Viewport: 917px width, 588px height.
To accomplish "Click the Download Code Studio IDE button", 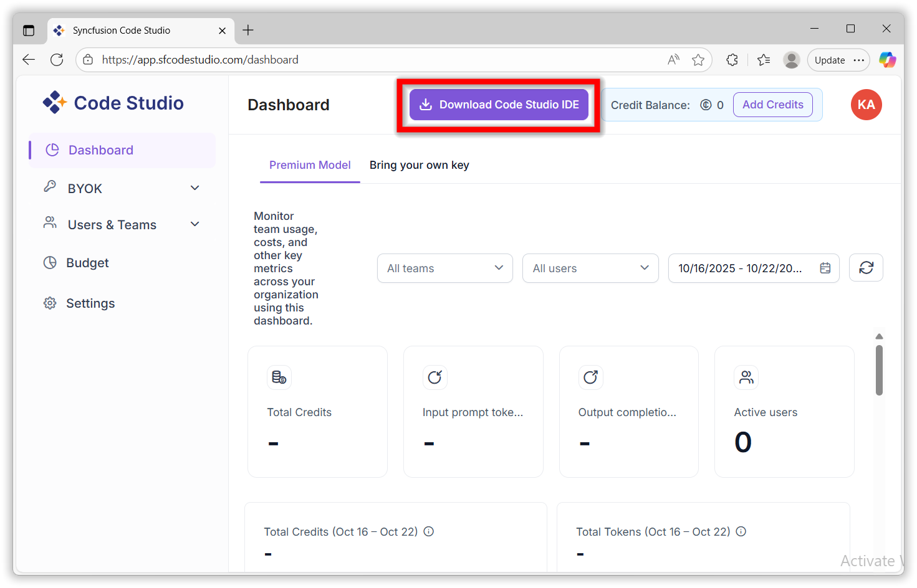I will point(498,104).
